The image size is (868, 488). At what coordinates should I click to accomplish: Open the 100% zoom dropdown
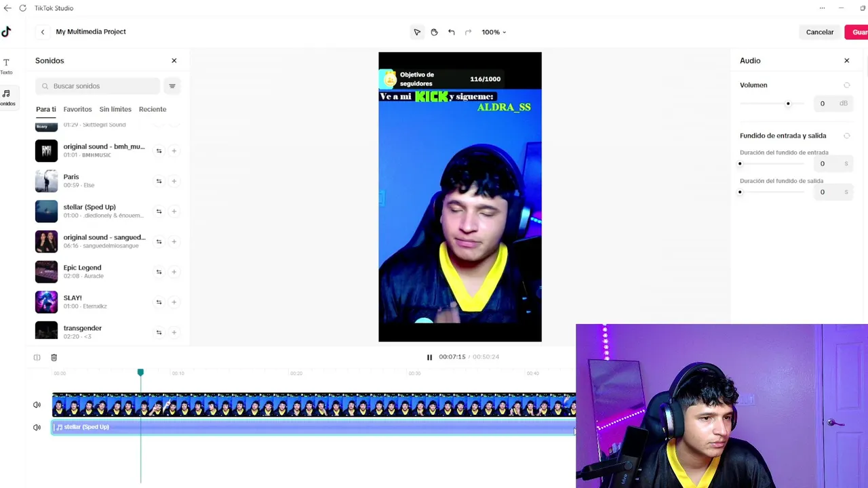494,32
